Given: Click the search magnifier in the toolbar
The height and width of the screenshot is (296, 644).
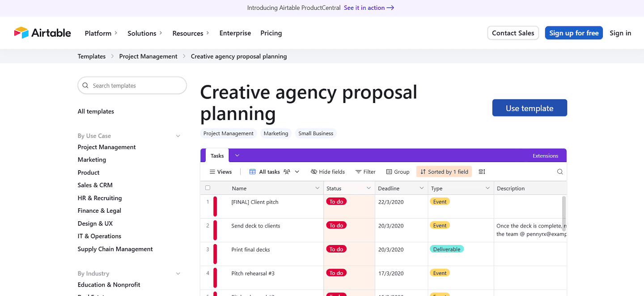Looking at the screenshot, I should point(560,172).
